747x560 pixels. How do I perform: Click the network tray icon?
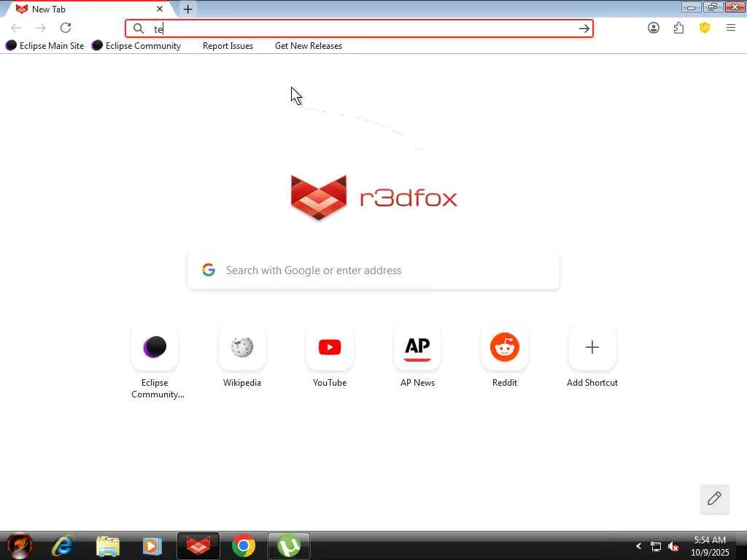click(x=656, y=547)
